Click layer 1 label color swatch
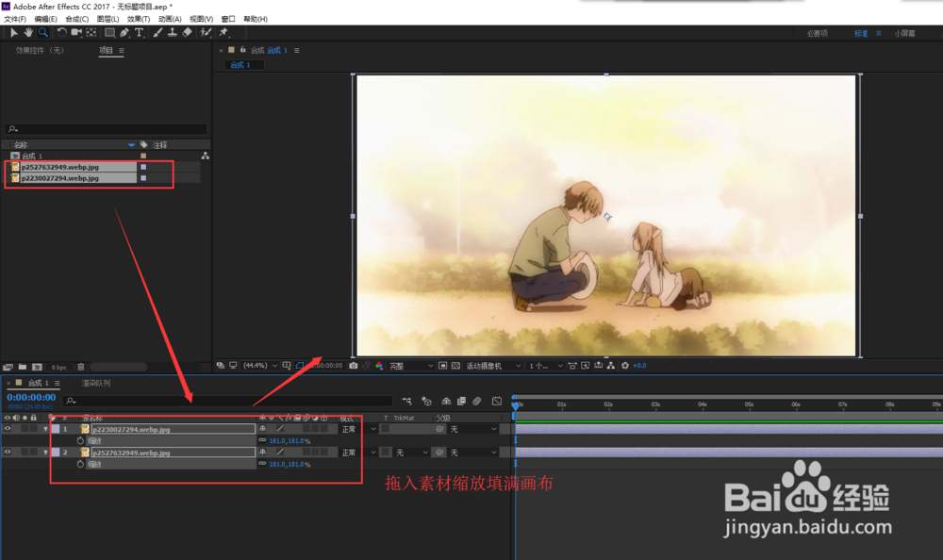943x560 pixels. coord(56,429)
